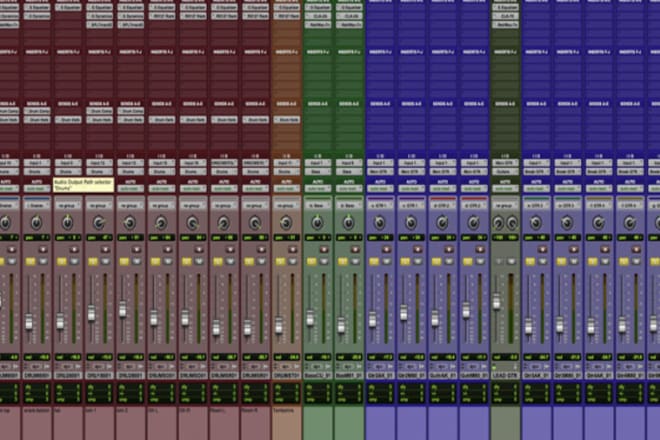Click the volume fader on the BassCU track
Image resolution: width=660 pixels, height=440 pixels.
pos(310,318)
